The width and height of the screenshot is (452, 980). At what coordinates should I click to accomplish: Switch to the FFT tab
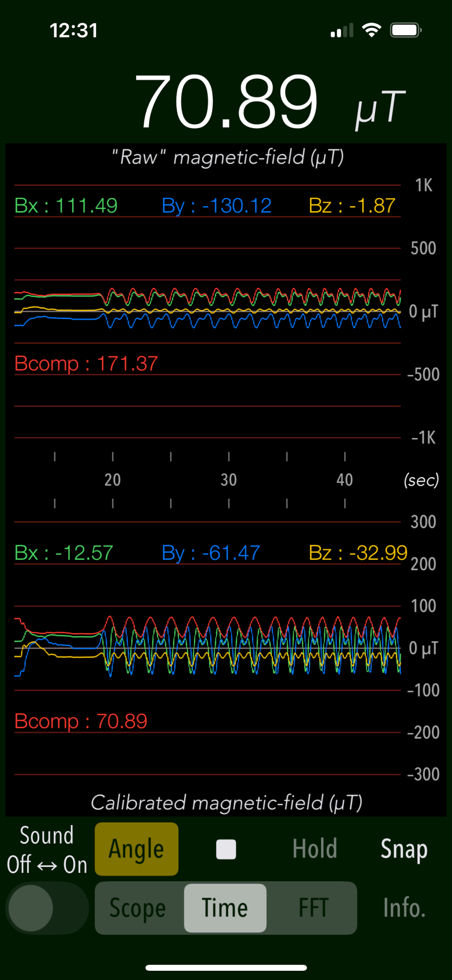[313, 908]
